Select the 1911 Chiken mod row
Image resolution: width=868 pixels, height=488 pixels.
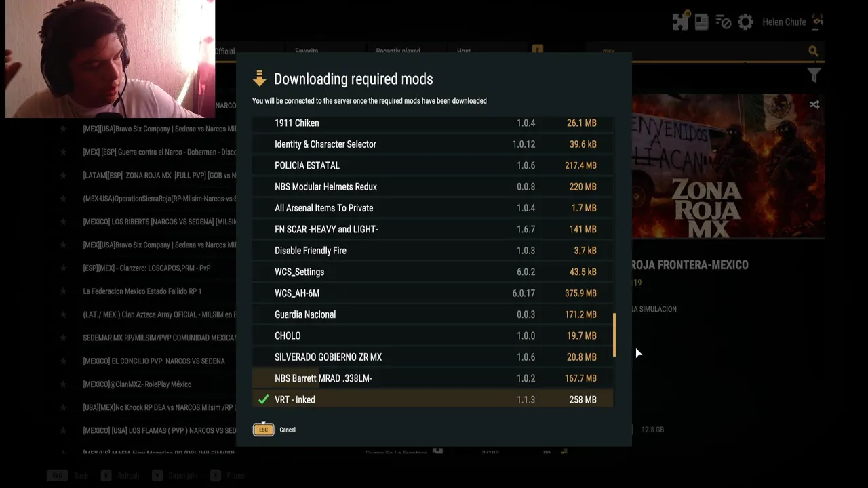click(x=433, y=123)
